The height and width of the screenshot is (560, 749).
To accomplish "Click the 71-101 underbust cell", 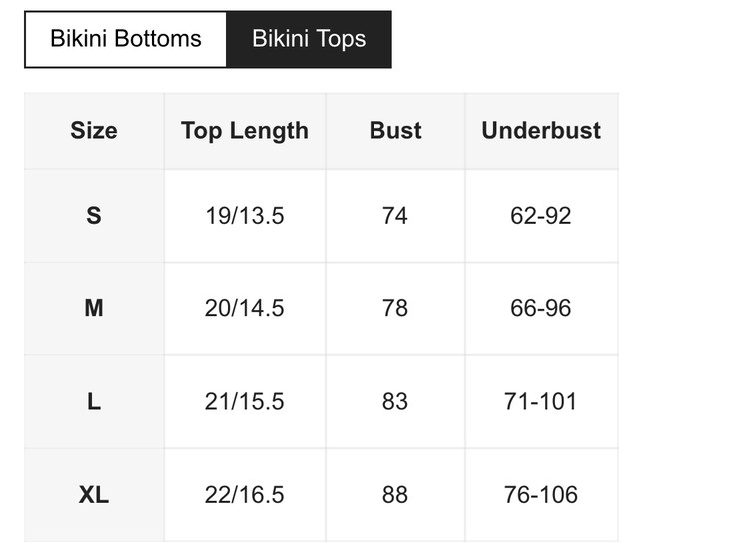I will pos(541,401).
